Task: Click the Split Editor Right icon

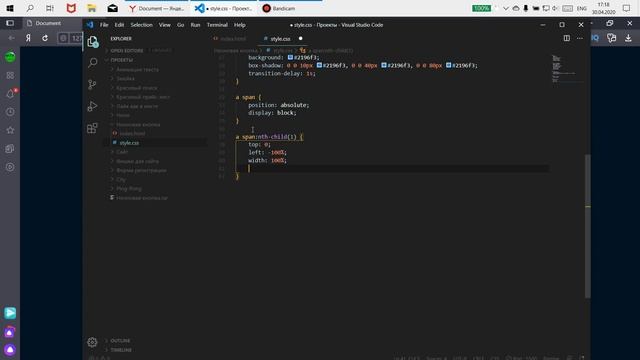Action: click(x=567, y=38)
